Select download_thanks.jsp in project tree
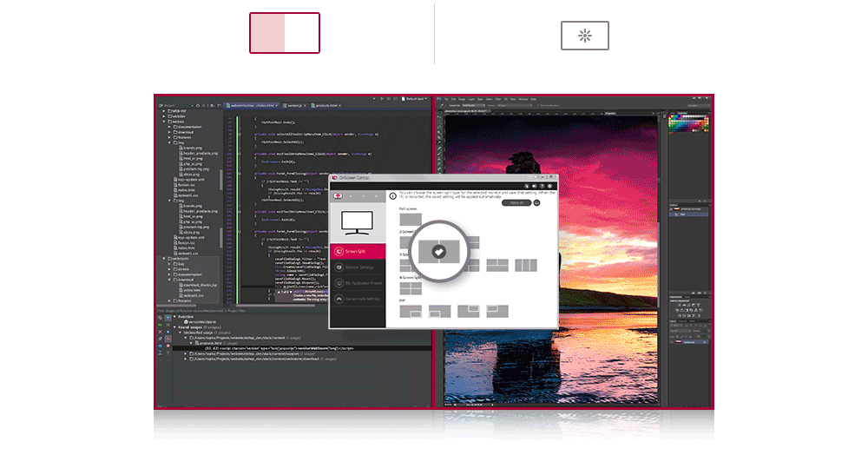This screenshot has width=868, height=455. [x=198, y=285]
